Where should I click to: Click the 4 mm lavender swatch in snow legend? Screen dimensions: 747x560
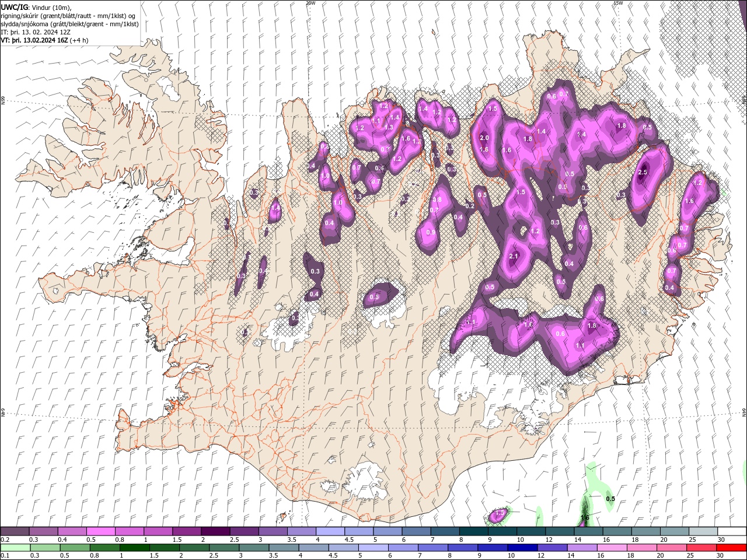[x=329, y=531]
